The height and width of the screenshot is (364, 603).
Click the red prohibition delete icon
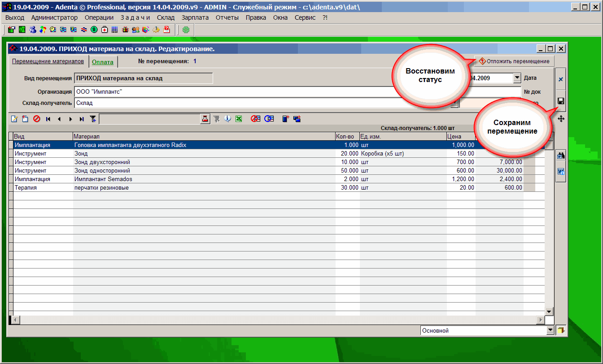pyautogui.click(x=36, y=119)
